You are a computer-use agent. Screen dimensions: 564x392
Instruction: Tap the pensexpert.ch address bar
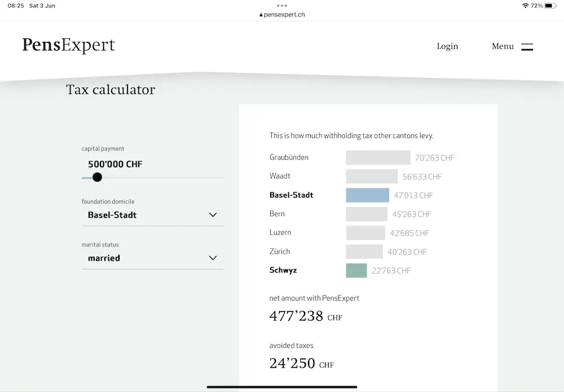[282, 15]
